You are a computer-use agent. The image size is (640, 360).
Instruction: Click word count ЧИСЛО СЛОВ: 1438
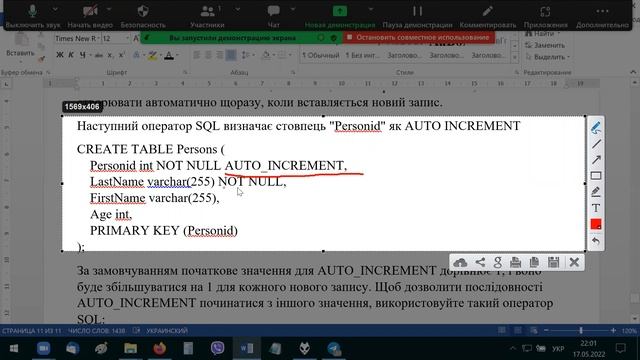(x=96, y=331)
